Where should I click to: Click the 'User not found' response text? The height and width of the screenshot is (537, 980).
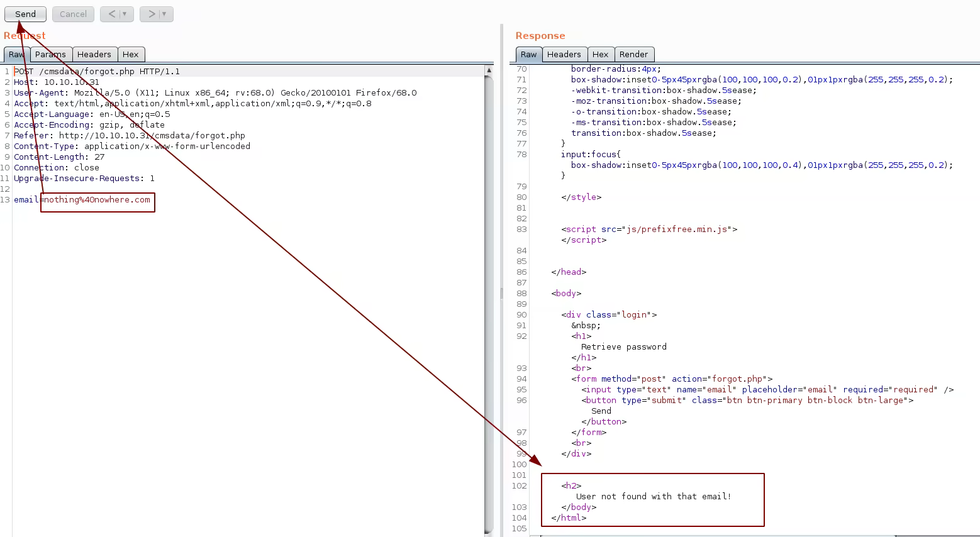(653, 497)
